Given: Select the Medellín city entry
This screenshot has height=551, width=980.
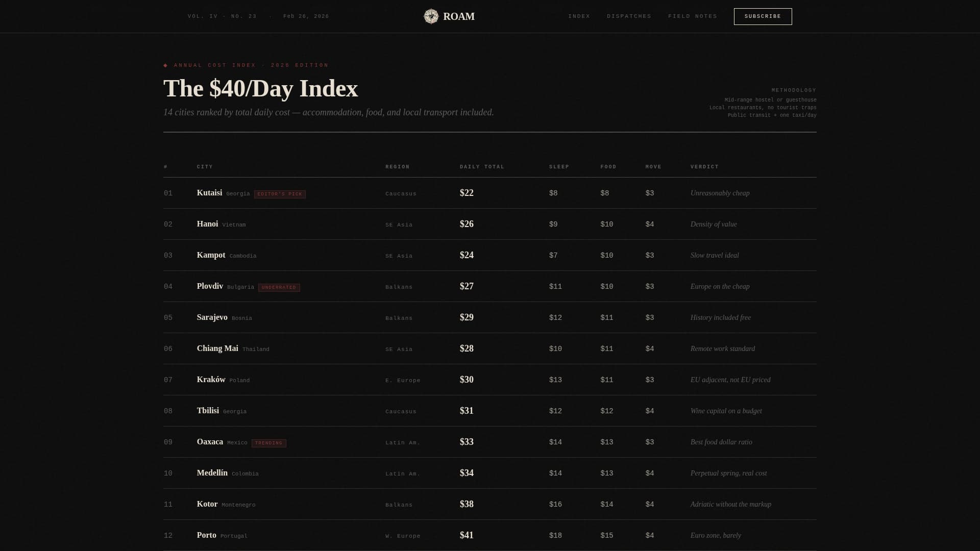Looking at the screenshot, I should click(212, 473).
